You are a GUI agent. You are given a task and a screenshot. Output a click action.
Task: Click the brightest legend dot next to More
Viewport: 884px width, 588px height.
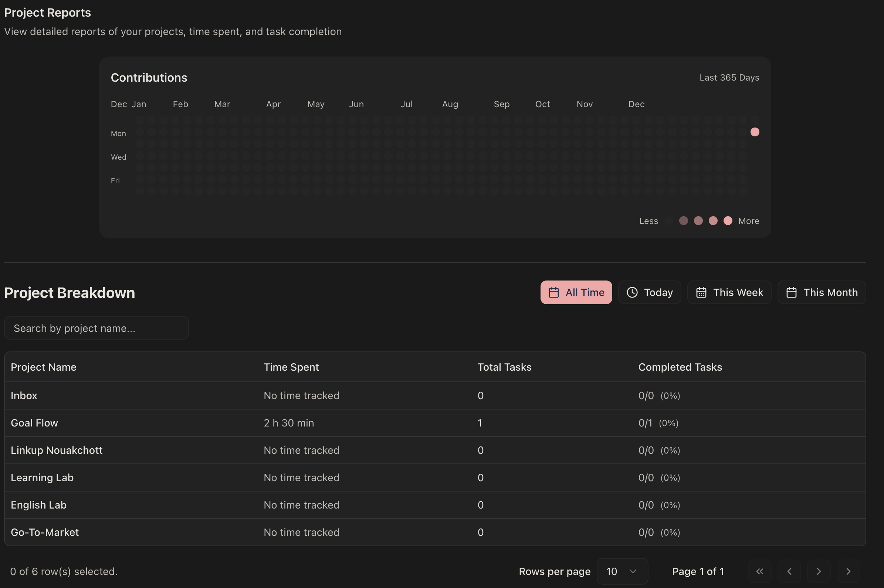[x=728, y=221]
